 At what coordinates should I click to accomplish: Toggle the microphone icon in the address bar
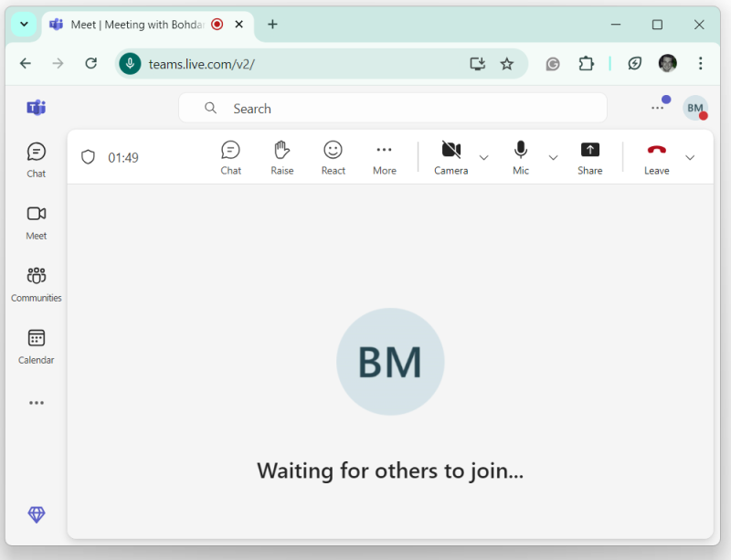(x=131, y=63)
